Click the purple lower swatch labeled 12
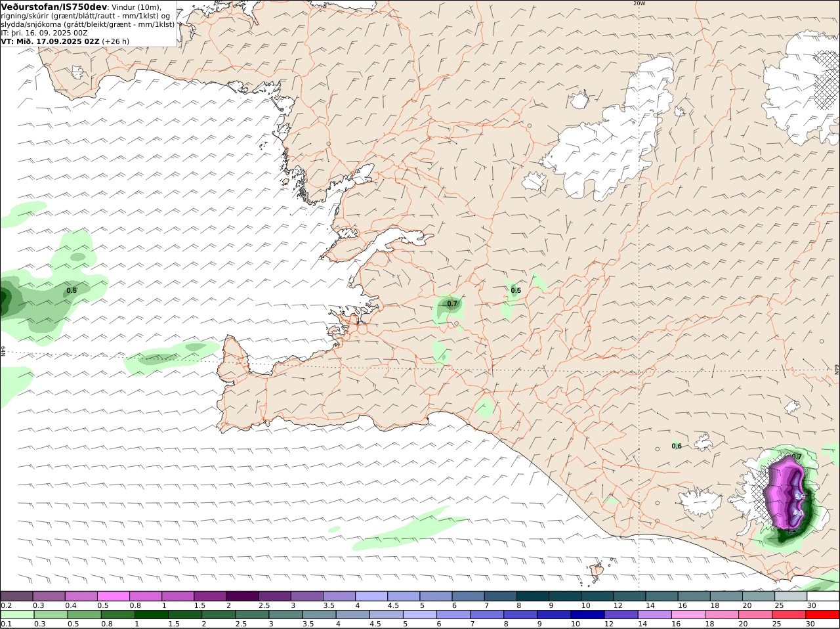 coord(621,615)
